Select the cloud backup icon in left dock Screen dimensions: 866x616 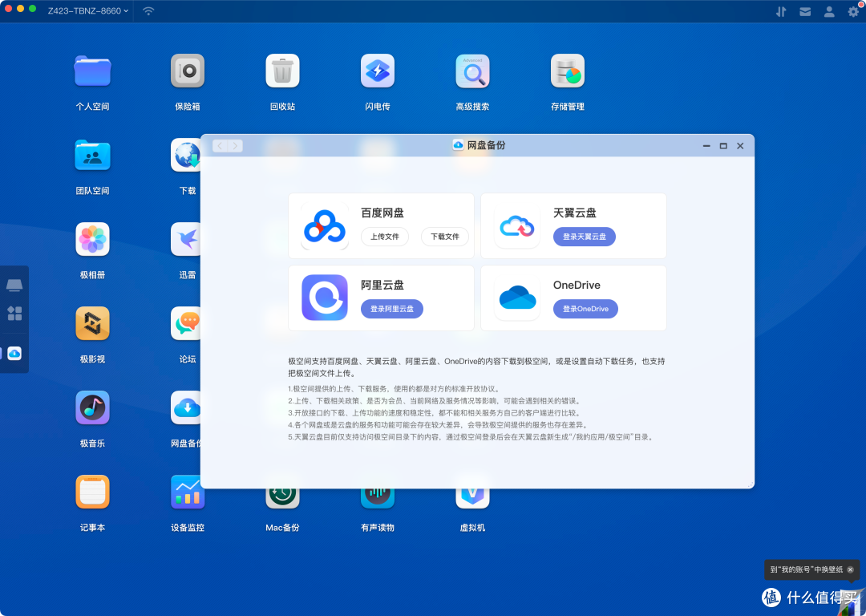[x=14, y=354]
